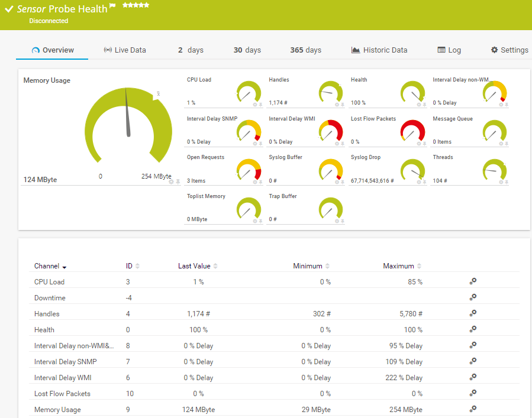Click the Health channel link in the table

pos(44,329)
